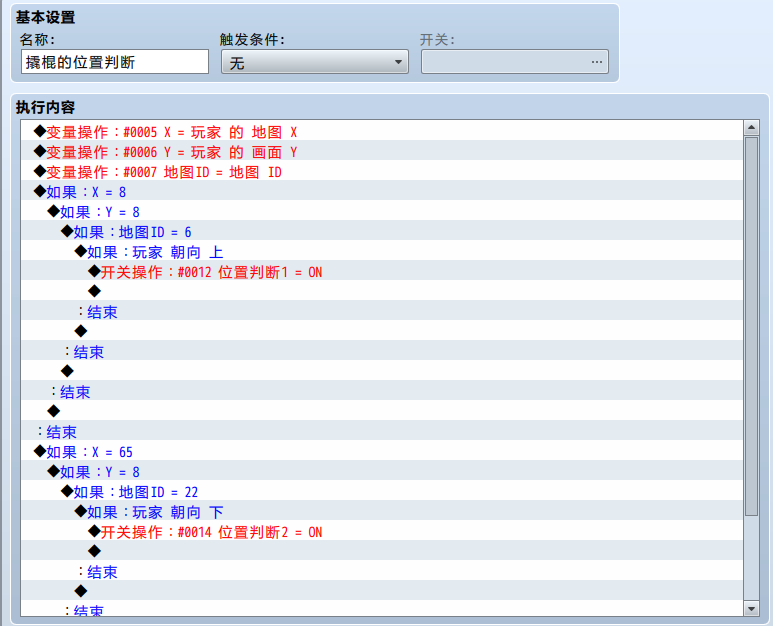Select the 如果：玩家 朝向 下 line

pyautogui.click(x=382, y=511)
